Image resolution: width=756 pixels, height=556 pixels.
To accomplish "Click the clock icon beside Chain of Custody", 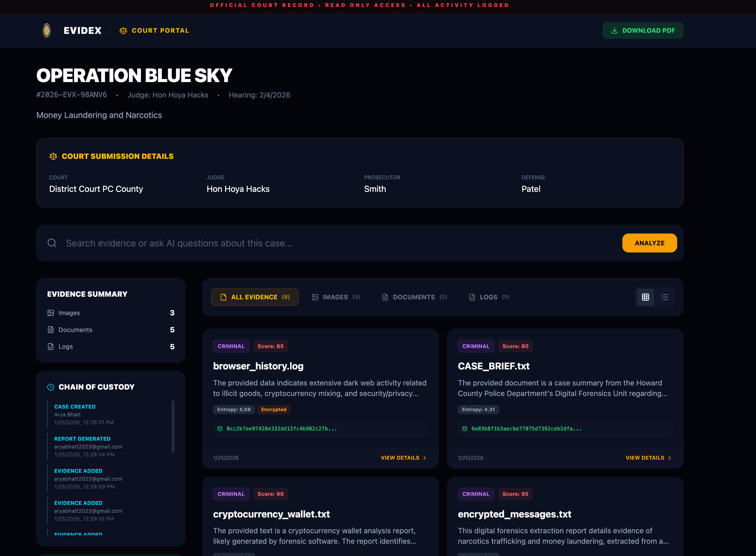I will point(50,387).
